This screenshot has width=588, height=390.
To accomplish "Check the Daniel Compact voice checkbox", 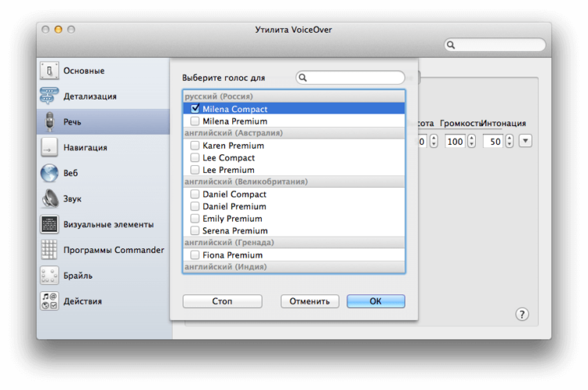I will (x=194, y=193).
